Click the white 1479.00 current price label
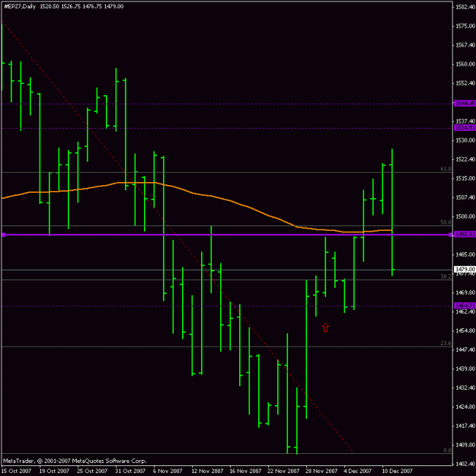476x476 pixels. (x=465, y=270)
